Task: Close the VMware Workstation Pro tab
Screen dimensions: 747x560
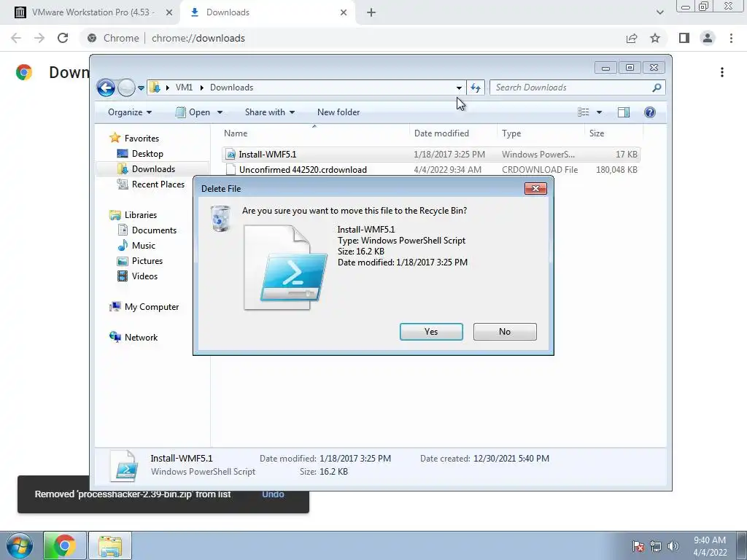Action: pos(169,12)
